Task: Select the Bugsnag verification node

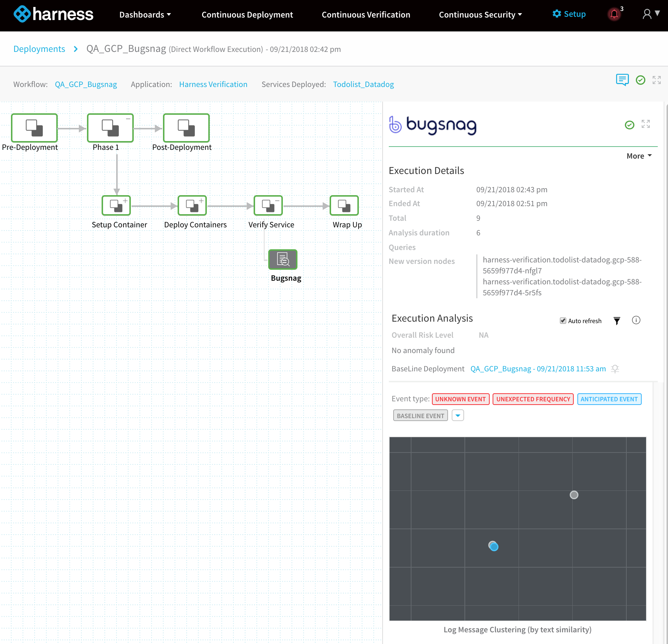Action: [283, 260]
